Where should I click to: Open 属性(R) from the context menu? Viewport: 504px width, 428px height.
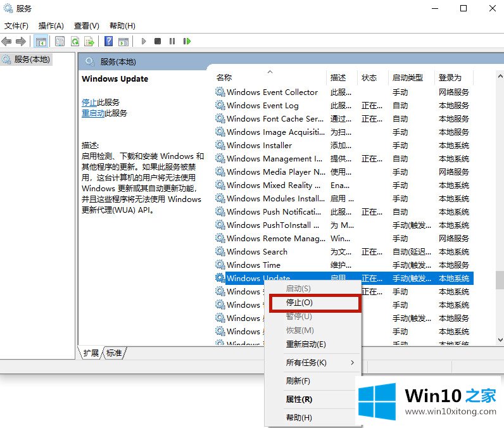click(x=312, y=400)
